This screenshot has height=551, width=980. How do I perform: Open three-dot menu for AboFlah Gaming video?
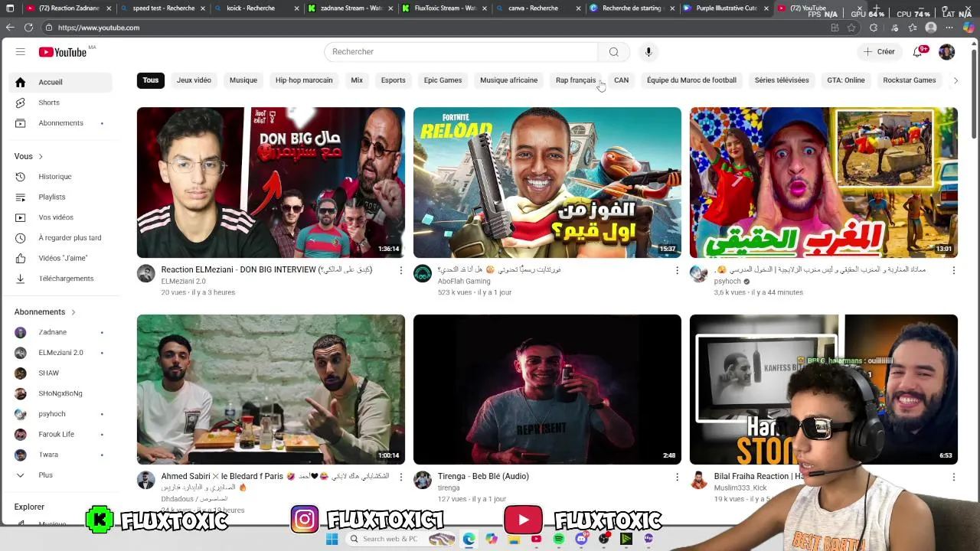click(677, 270)
